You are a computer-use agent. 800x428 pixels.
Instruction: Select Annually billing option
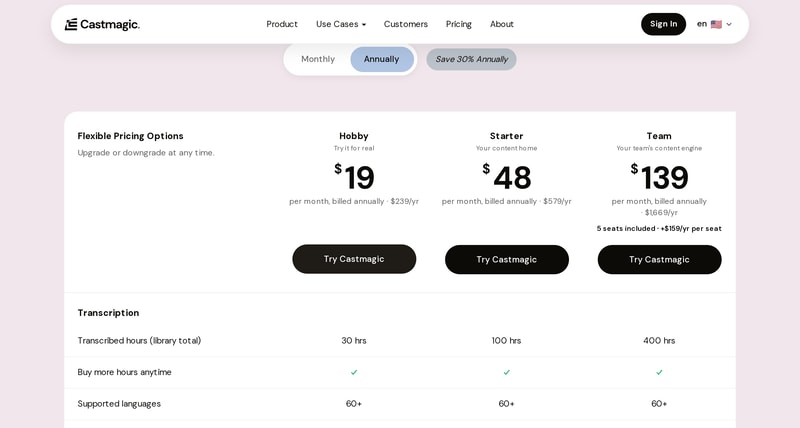(x=382, y=59)
